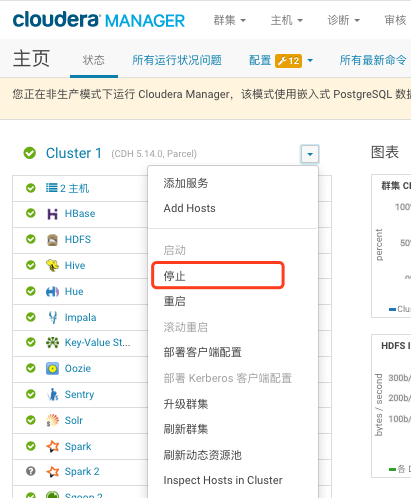
Task: Open the 审核 top menu item
Action: 395,20
